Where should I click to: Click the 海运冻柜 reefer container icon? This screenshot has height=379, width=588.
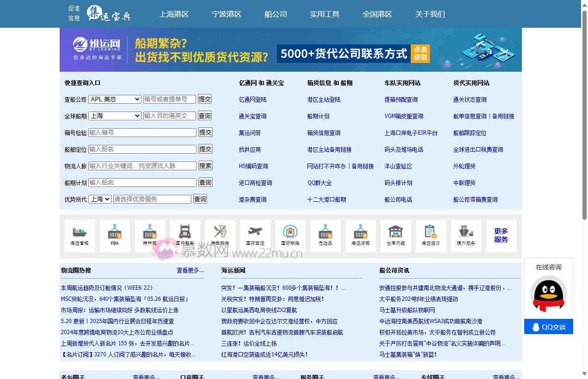tap(361, 236)
